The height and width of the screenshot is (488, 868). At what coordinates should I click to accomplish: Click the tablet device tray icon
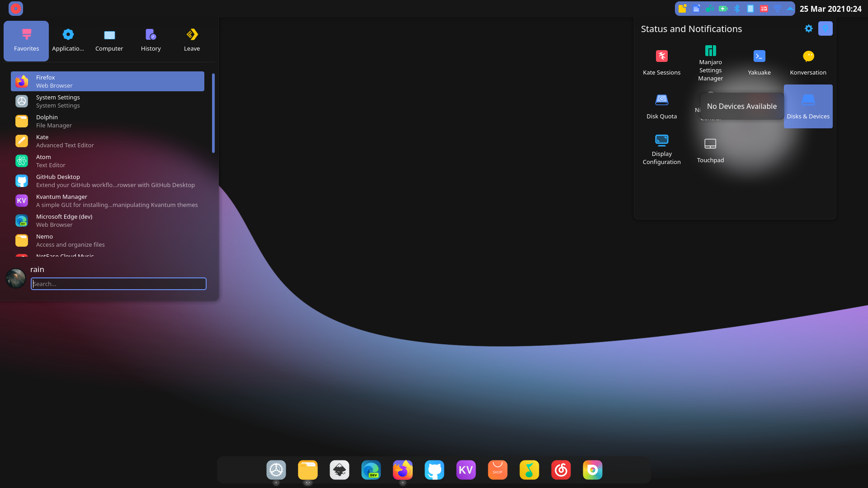750,9
